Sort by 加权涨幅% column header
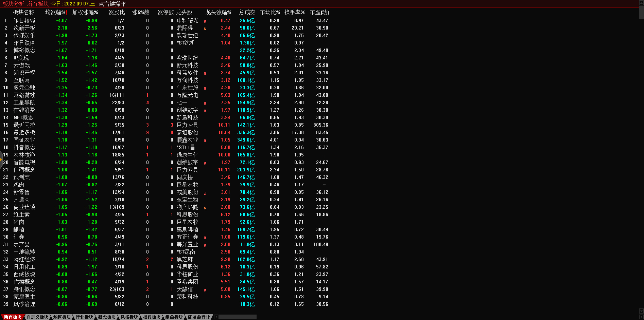 85,12
